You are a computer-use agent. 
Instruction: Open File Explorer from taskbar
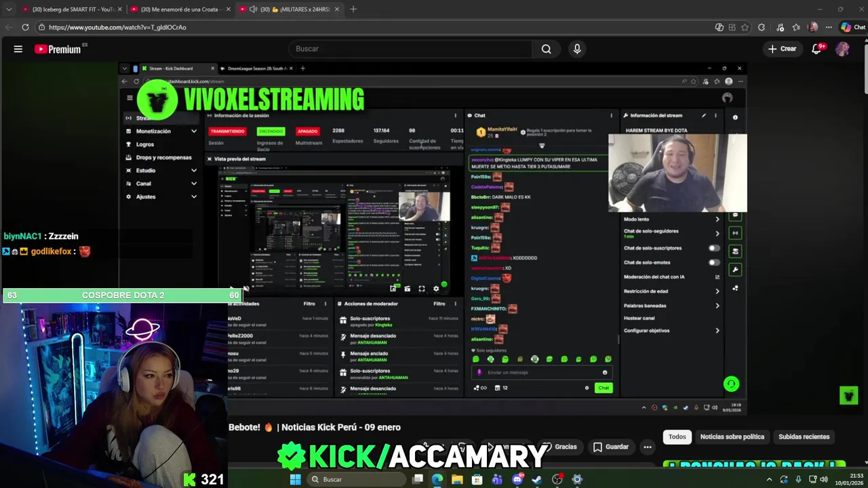pyautogui.click(x=457, y=479)
